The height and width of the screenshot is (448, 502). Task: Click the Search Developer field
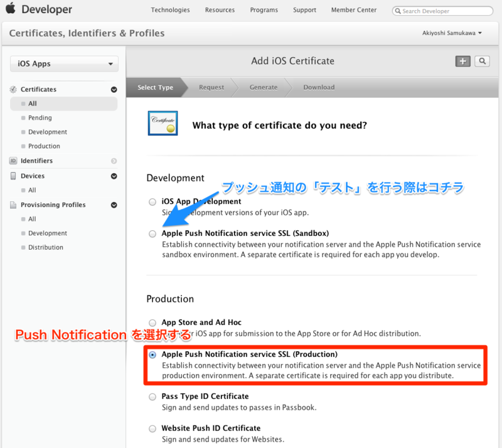click(x=442, y=11)
